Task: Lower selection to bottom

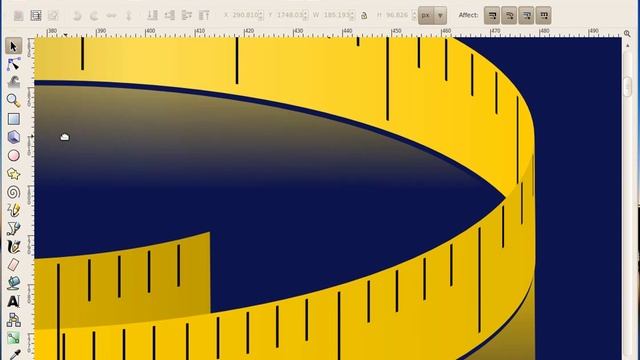Action: pyautogui.click(x=152, y=16)
